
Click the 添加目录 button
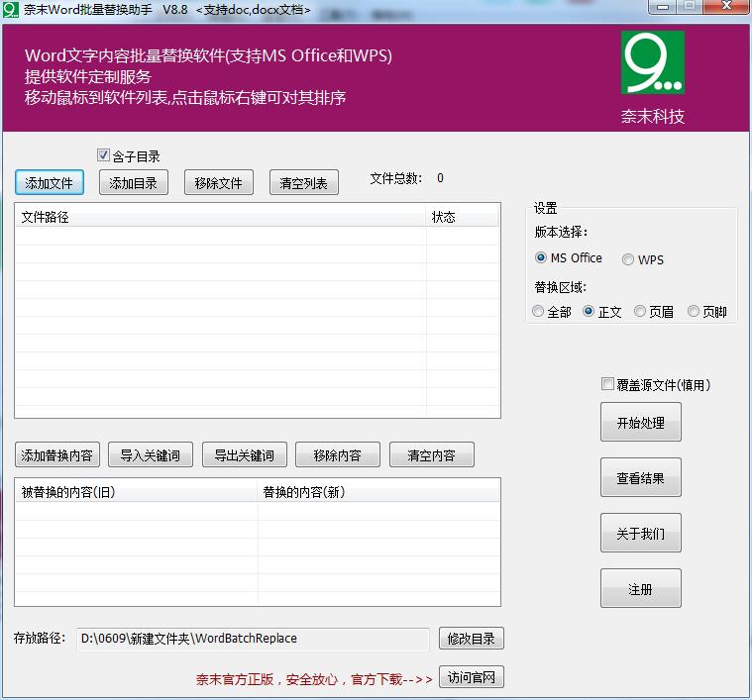134,182
